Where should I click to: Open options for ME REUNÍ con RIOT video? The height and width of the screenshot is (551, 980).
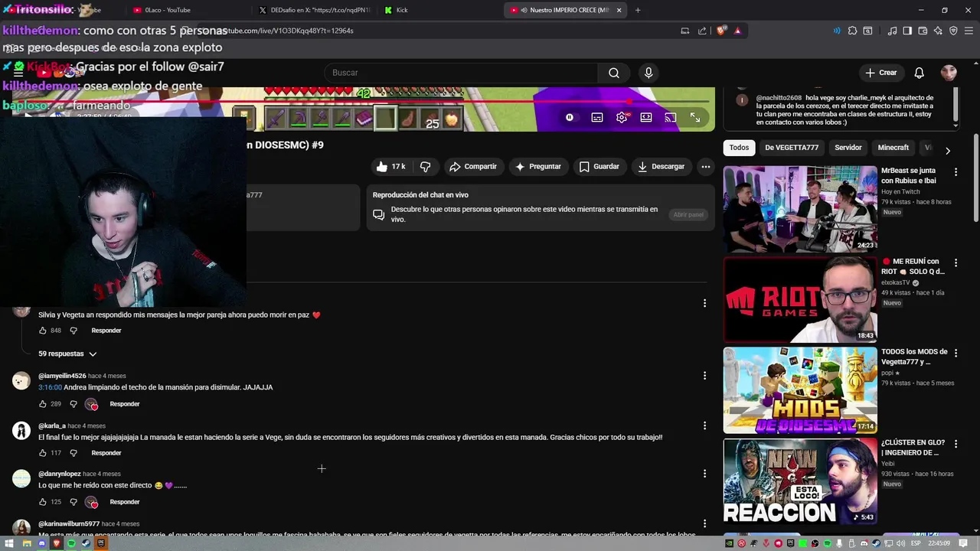click(955, 262)
